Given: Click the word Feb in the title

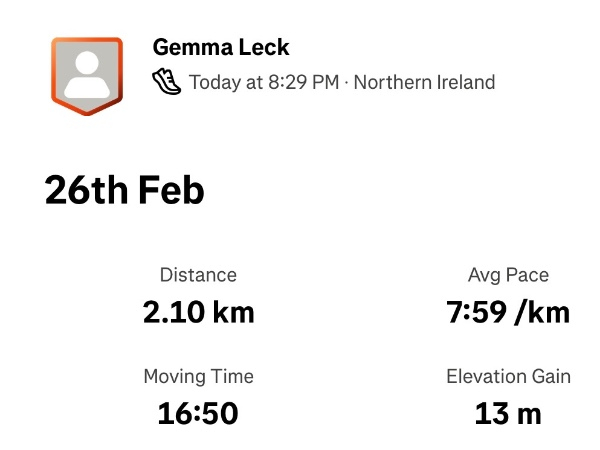Looking at the screenshot, I should (x=169, y=189).
